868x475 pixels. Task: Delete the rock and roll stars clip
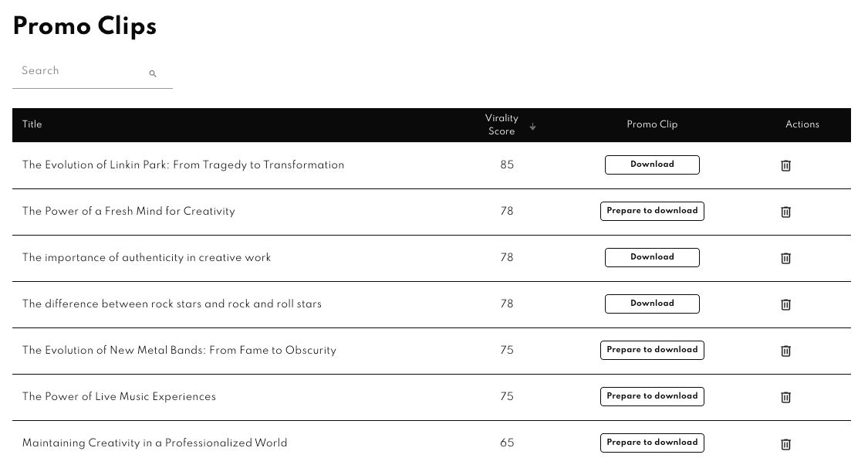point(785,304)
